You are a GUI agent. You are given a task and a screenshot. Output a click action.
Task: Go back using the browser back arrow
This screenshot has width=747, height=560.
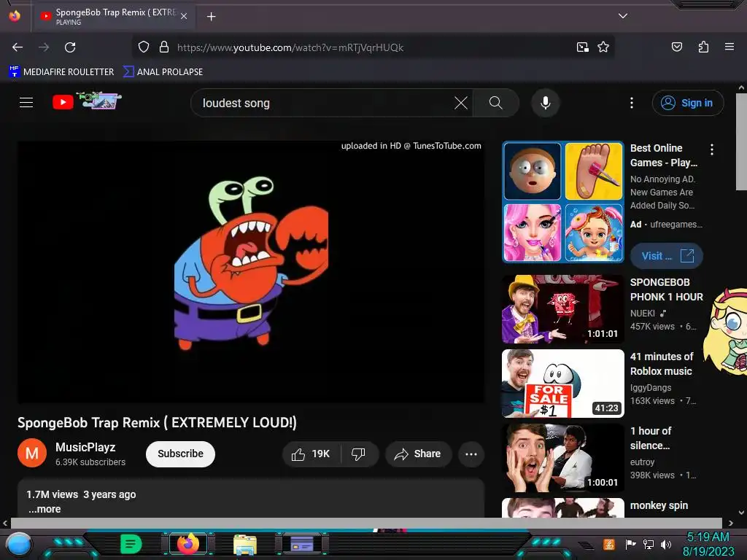click(x=18, y=47)
